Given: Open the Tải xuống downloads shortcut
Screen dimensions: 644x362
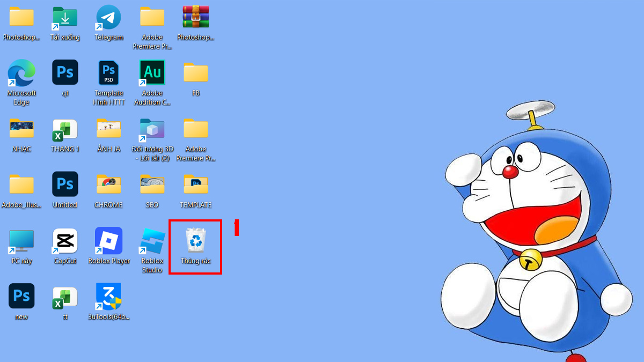Looking at the screenshot, I should click(x=65, y=17).
